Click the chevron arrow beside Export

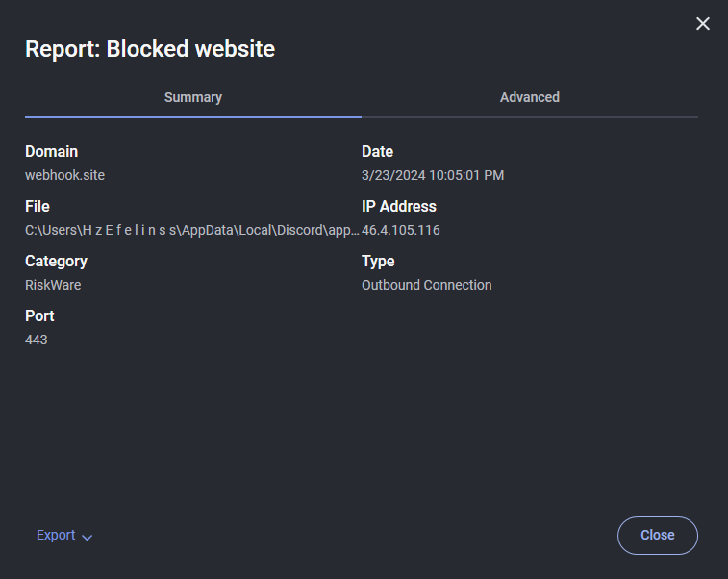pyautogui.click(x=88, y=537)
